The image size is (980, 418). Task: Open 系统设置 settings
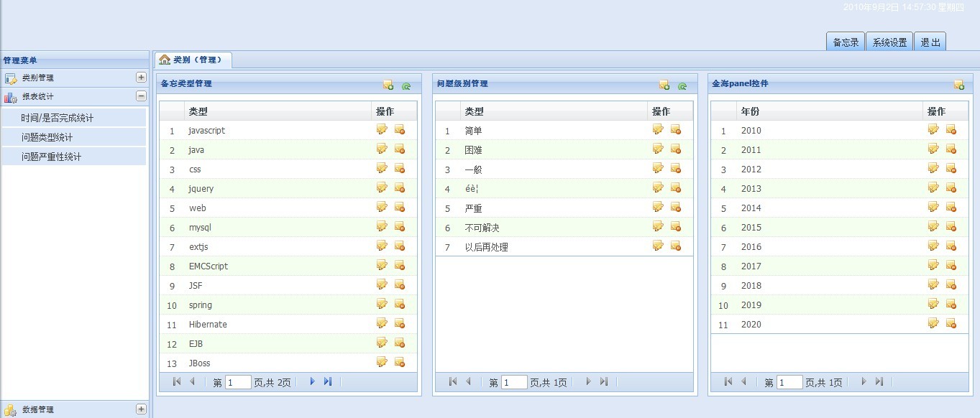(x=889, y=41)
